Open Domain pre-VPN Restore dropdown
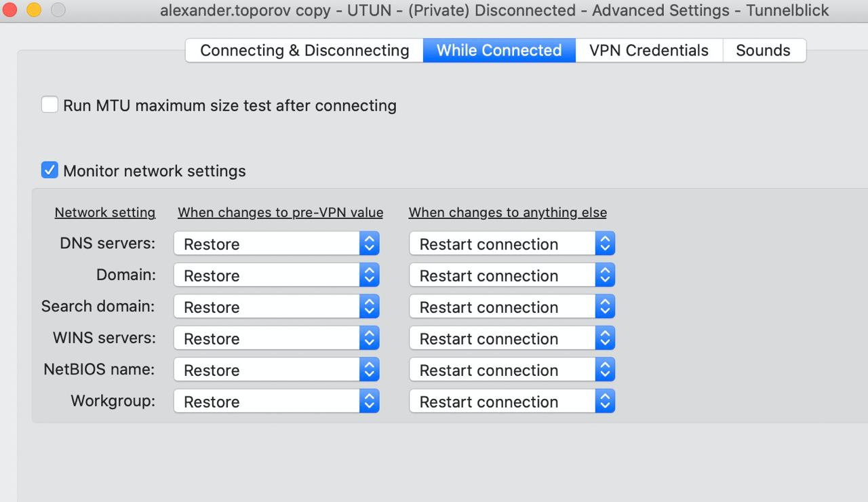 click(277, 275)
